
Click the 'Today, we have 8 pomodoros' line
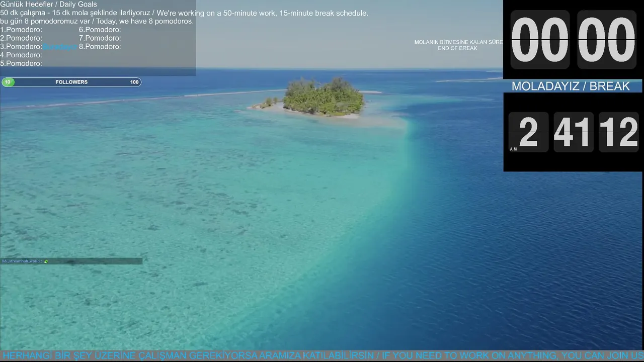(97, 21)
